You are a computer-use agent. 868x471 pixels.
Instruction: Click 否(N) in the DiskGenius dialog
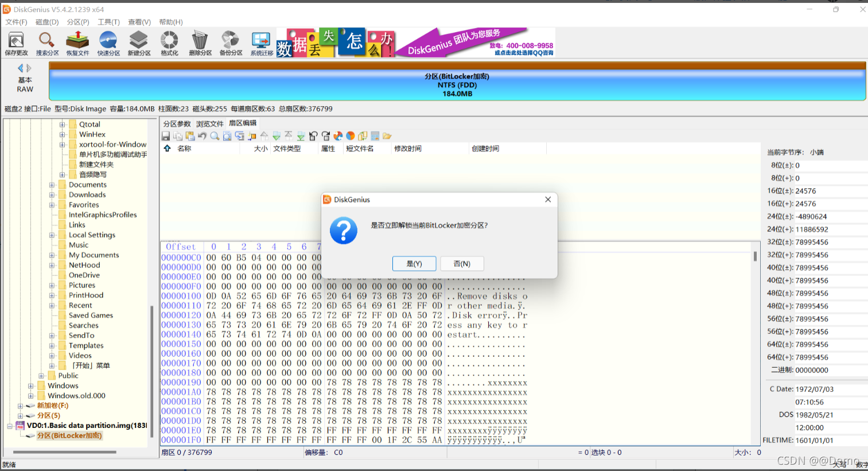click(462, 263)
